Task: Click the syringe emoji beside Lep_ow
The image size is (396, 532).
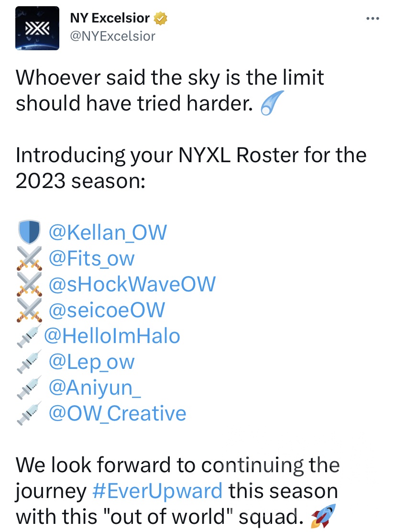Action: pyautogui.click(x=29, y=362)
